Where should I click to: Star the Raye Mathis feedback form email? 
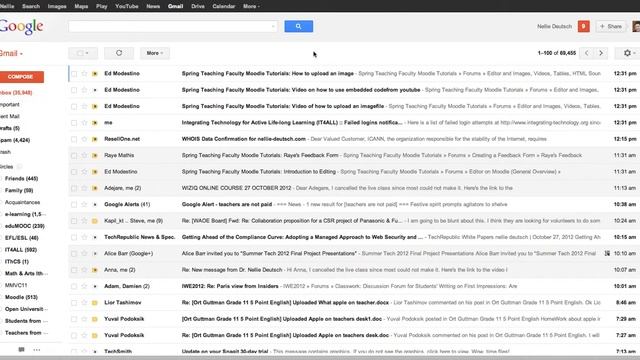tap(84, 156)
